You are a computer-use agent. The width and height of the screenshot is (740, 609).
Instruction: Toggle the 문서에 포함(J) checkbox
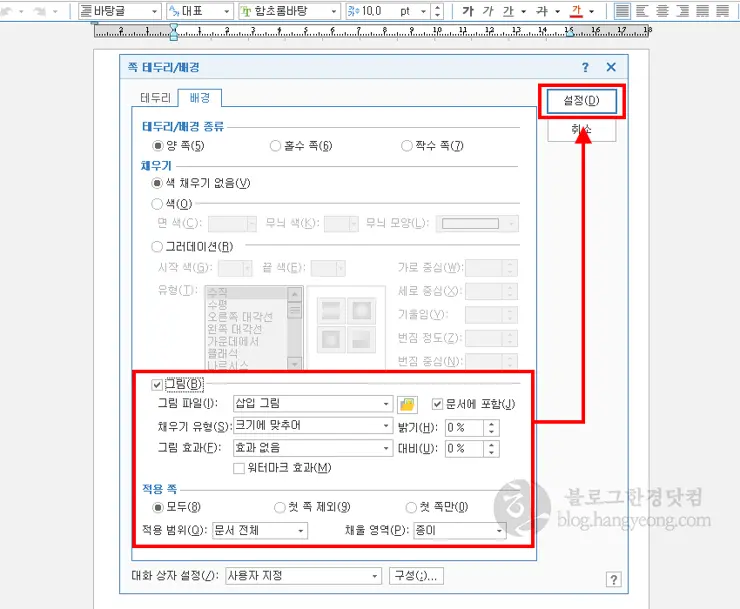pyautogui.click(x=437, y=404)
